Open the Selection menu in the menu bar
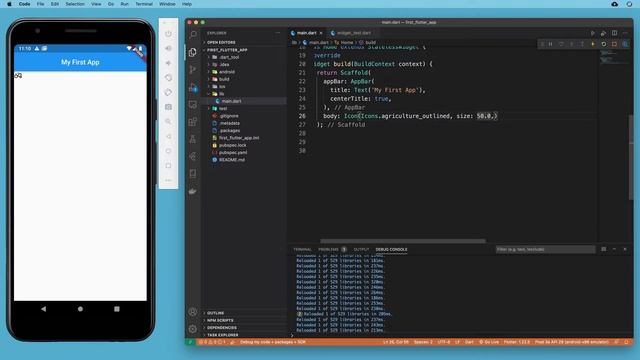 click(x=75, y=4)
